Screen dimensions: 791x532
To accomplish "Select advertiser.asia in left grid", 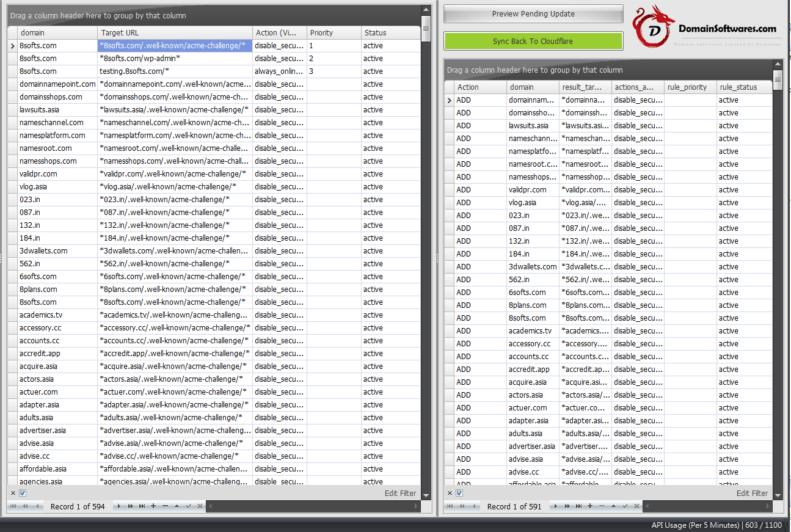I will [57, 430].
